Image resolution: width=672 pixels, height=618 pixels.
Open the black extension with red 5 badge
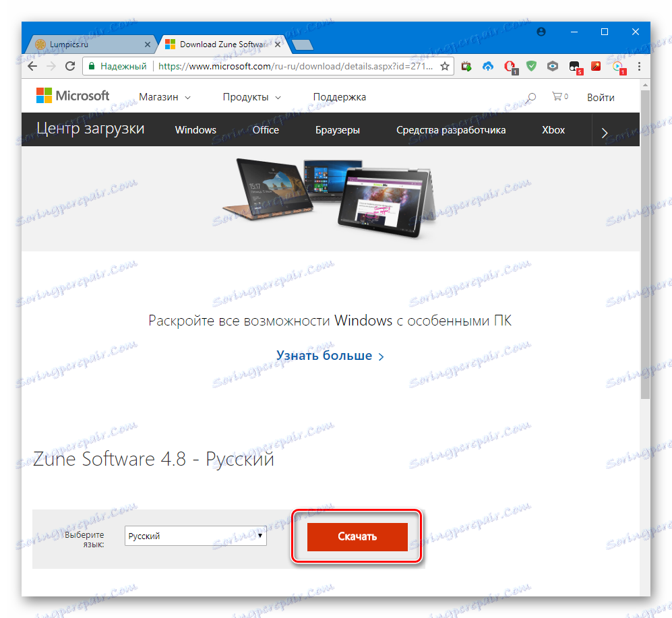[575, 67]
